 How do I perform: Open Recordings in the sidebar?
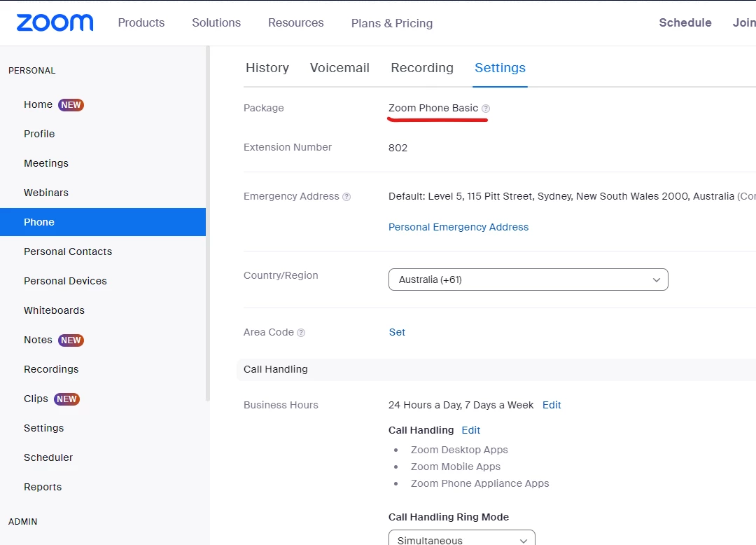51,369
